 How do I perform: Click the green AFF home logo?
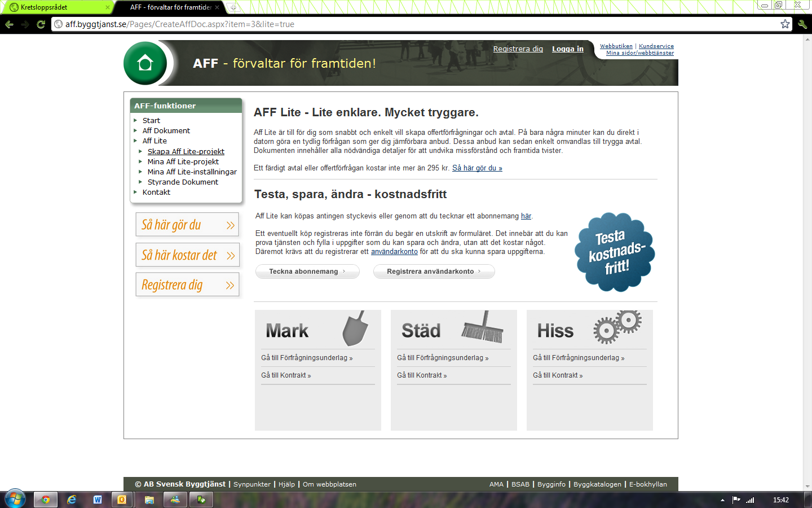click(x=145, y=63)
